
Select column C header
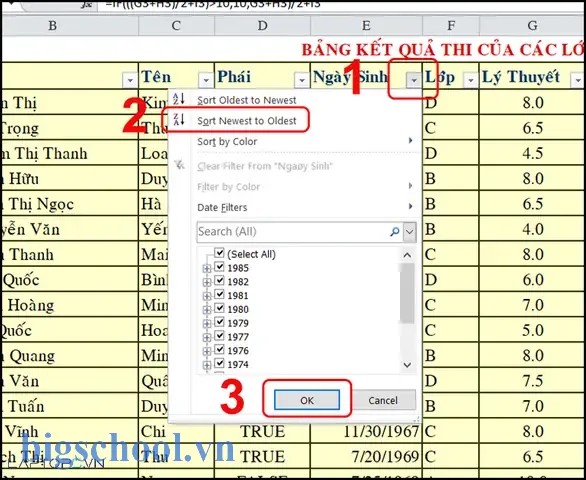pos(176,25)
